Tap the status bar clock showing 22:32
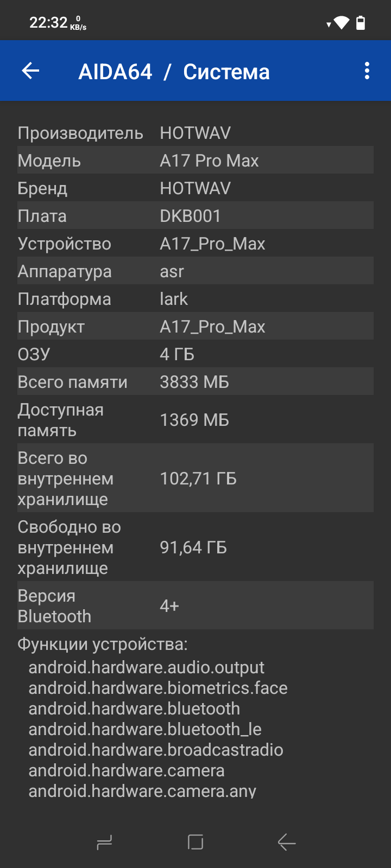Screen dimensions: 391x868 (48, 23)
